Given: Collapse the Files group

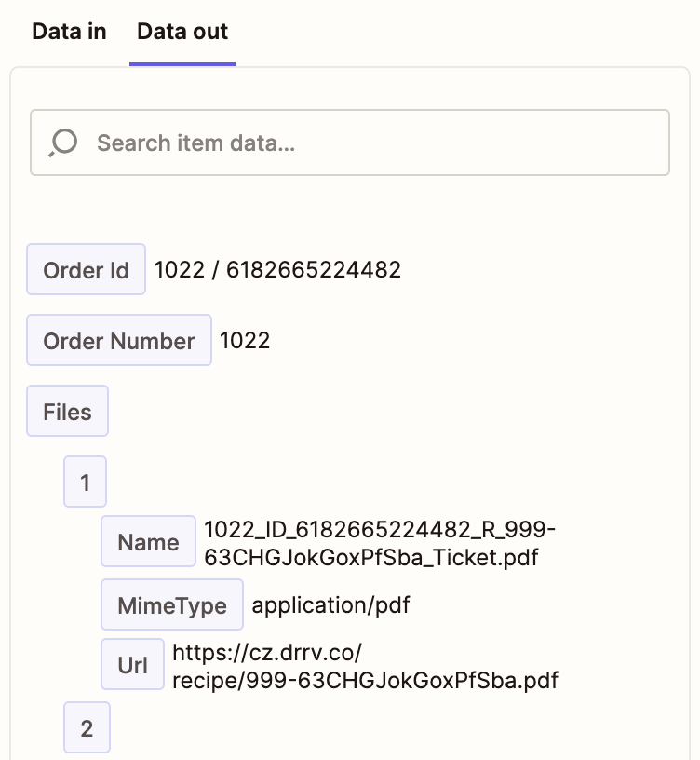Looking at the screenshot, I should [67, 412].
